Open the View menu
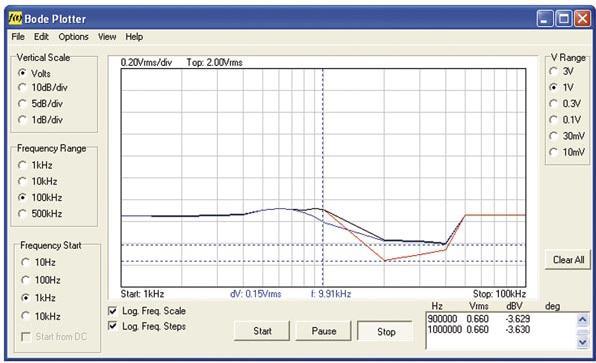Image resolution: width=596 pixels, height=363 pixels. tap(107, 37)
